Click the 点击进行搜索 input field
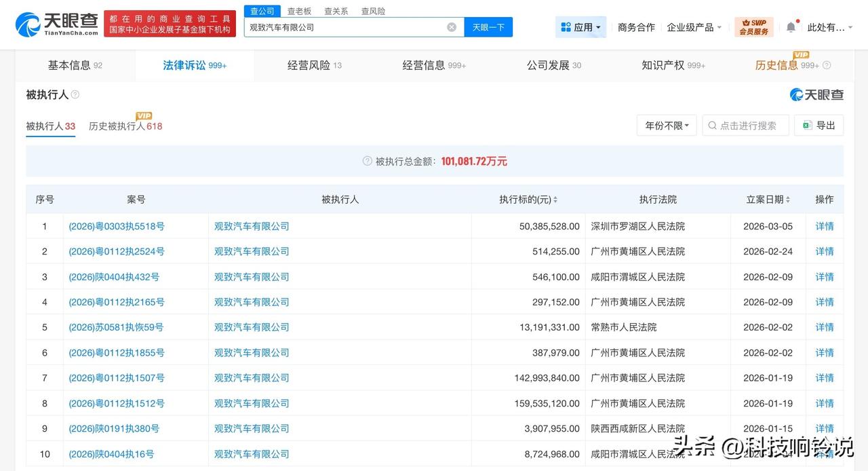The image size is (868, 471). pyautogui.click(x=746, y=125)
